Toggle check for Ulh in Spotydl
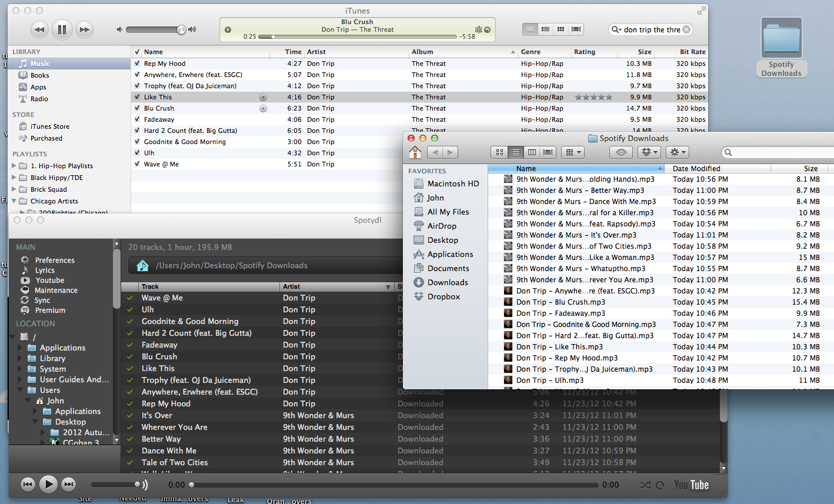834x504 pixels. (130, 309)
